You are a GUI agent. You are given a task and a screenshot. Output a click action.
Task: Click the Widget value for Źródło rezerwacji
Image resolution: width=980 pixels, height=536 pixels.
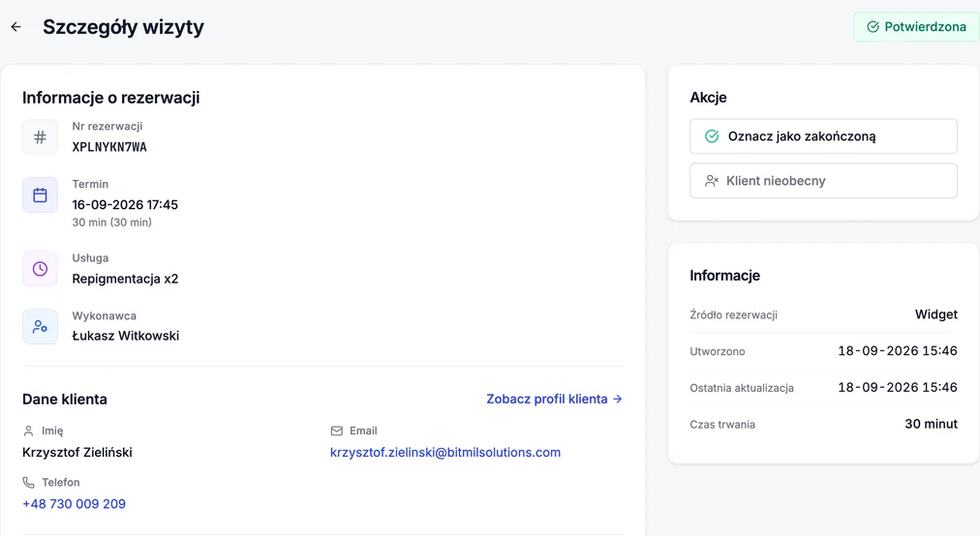(935, 314)
